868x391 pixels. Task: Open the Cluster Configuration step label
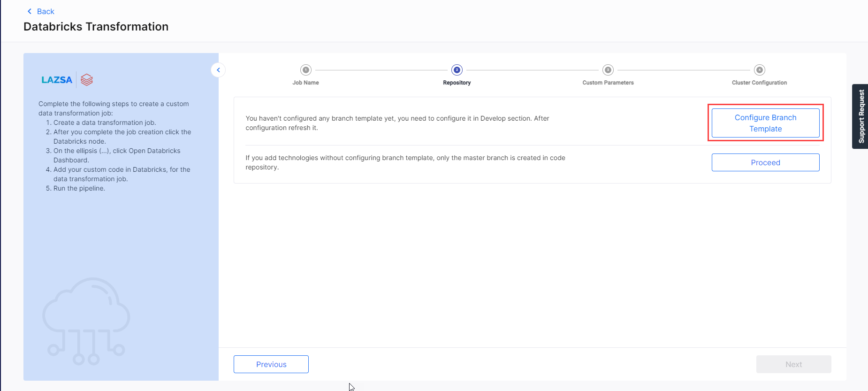tap(760, 83)
